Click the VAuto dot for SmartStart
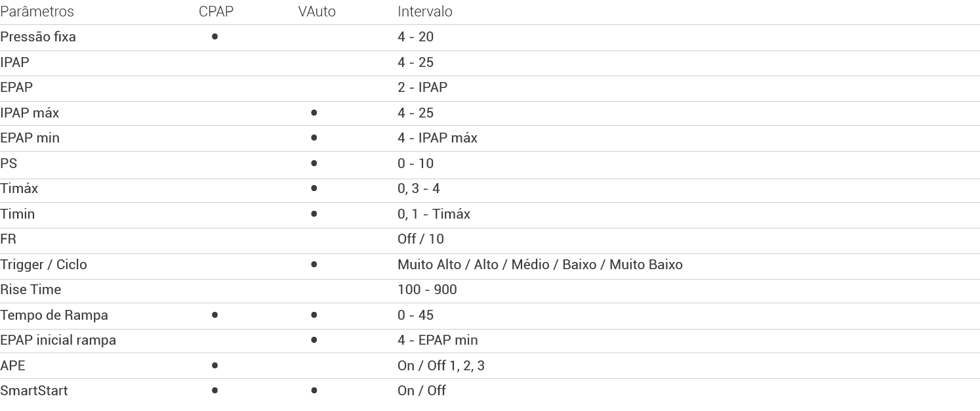This screenshot has height=411, width=980. pyautogui.click(x=314, y=391)
